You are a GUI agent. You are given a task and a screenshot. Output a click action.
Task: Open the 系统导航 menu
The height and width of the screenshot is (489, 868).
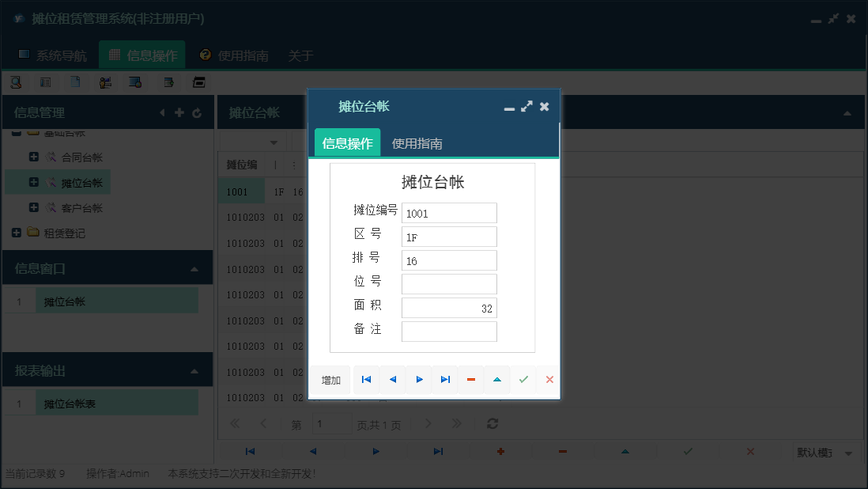54,55
